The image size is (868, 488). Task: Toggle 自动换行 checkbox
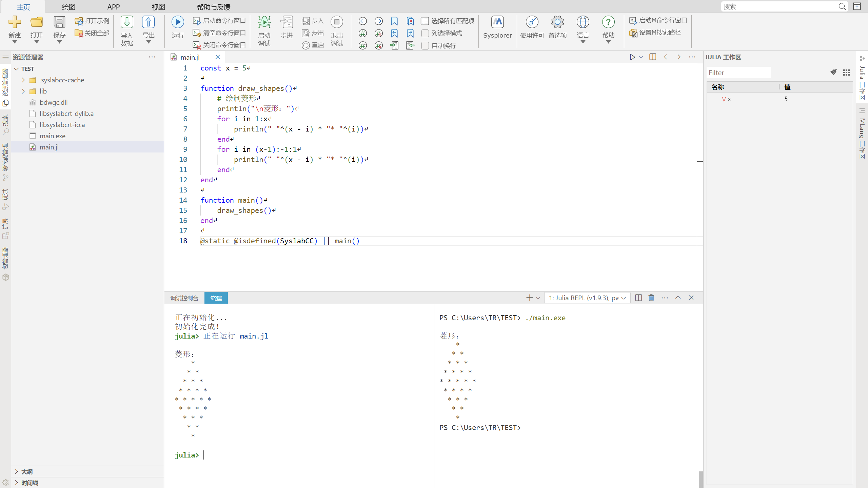pos(425,45)
